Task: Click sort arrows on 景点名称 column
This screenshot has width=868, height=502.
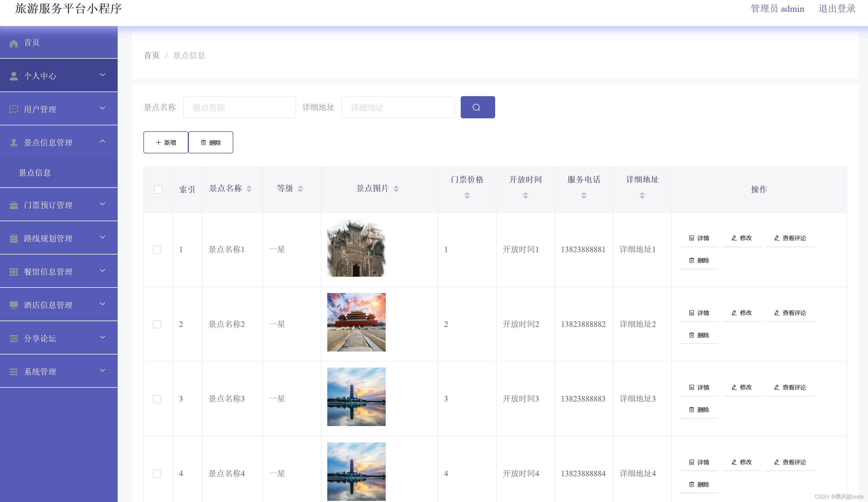Action: (249, 188)
